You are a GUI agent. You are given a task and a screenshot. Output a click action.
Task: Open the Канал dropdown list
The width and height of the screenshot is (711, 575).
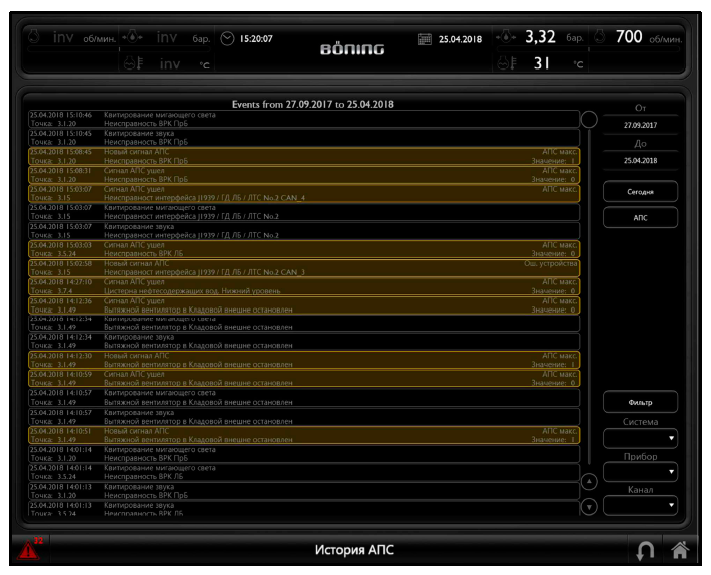point(640,506)
